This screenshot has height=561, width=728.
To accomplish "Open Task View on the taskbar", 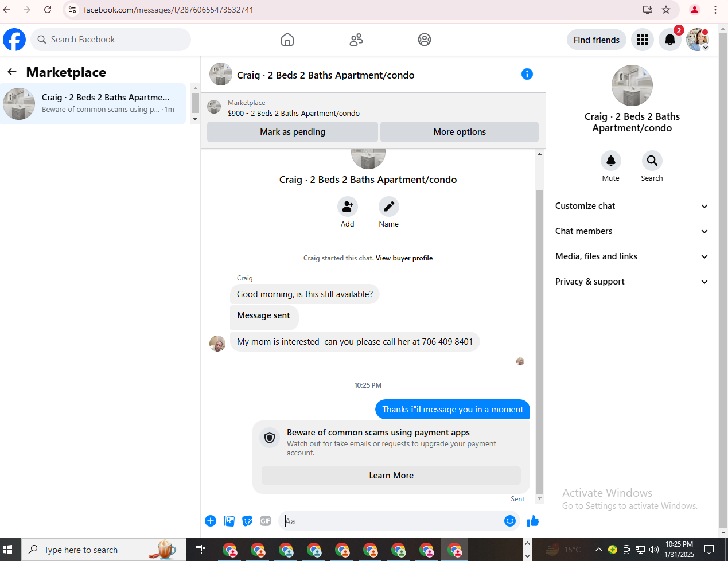I will pyautogui.click(x=200, y=550).
